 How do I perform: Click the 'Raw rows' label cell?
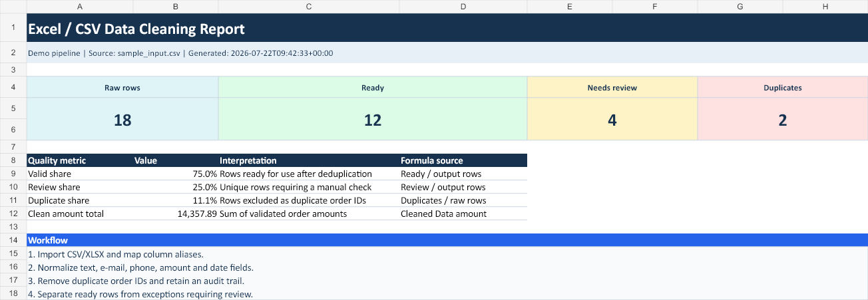[122, 87]
